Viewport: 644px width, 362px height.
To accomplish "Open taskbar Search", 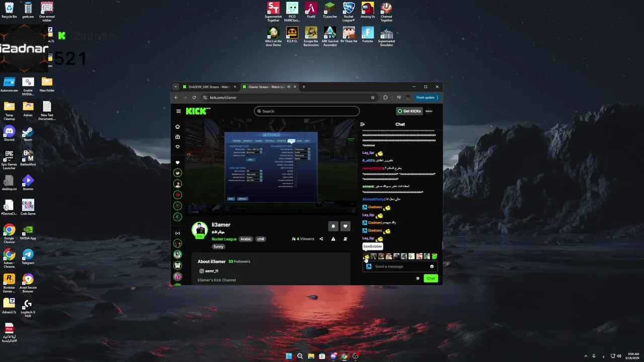I will 300,356.
